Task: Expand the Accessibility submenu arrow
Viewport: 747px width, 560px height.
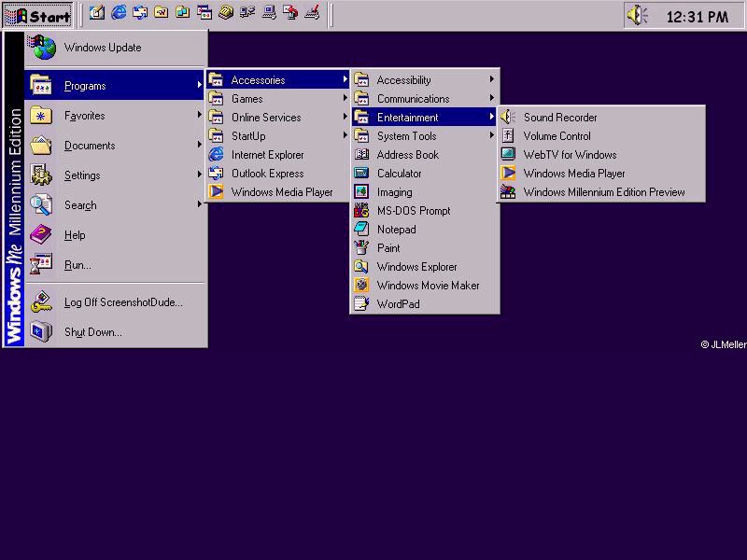Action: (492, 79)
